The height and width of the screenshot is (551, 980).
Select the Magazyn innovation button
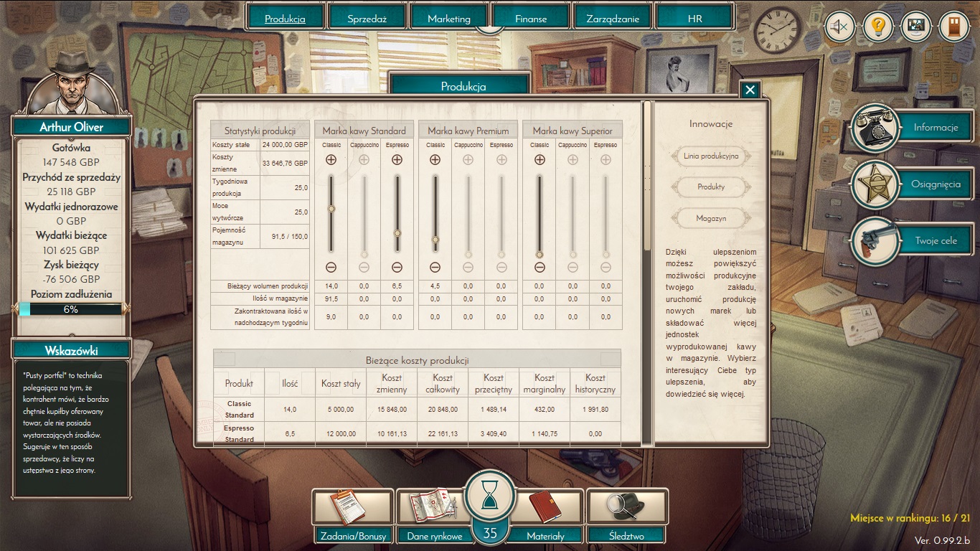pos(711,218)
